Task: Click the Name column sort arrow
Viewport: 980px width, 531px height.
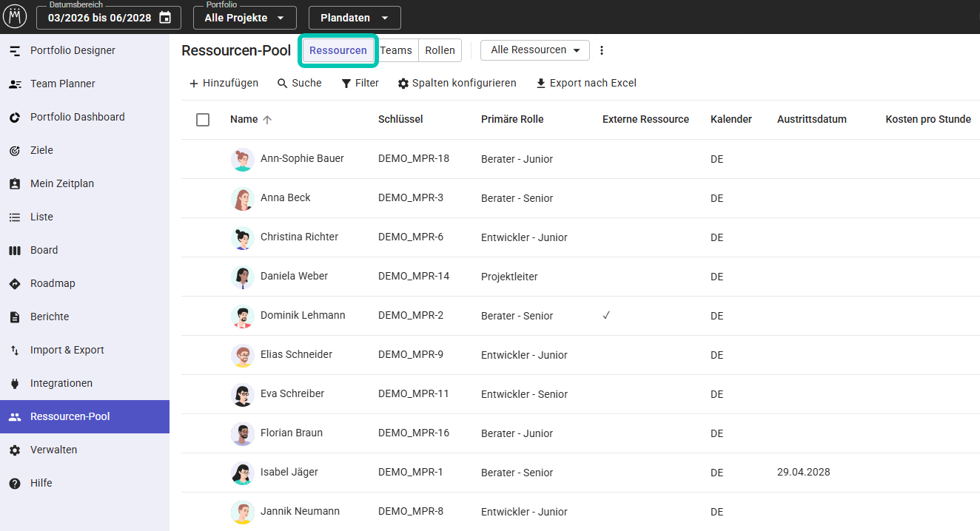Action: (x=267, y=120)
